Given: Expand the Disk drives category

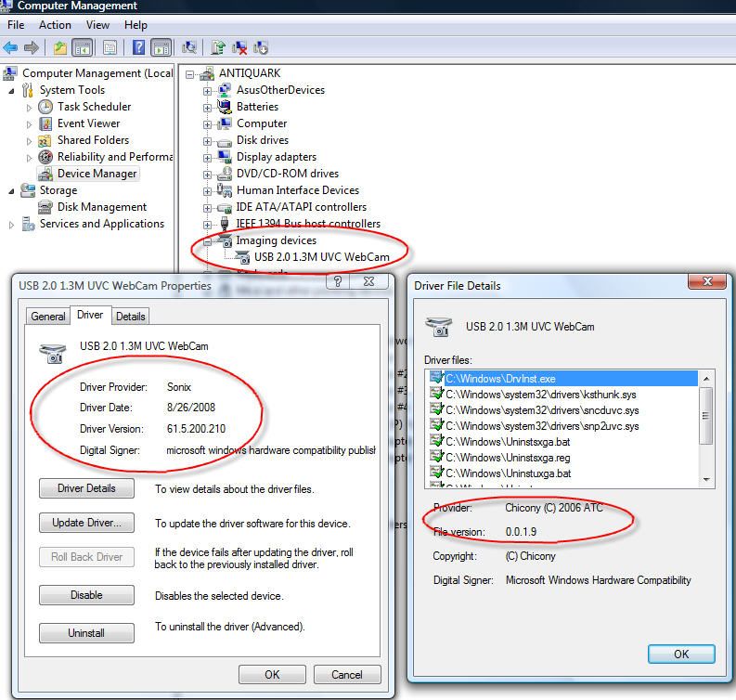Looking at the screenshot, I should pos(207,141).
